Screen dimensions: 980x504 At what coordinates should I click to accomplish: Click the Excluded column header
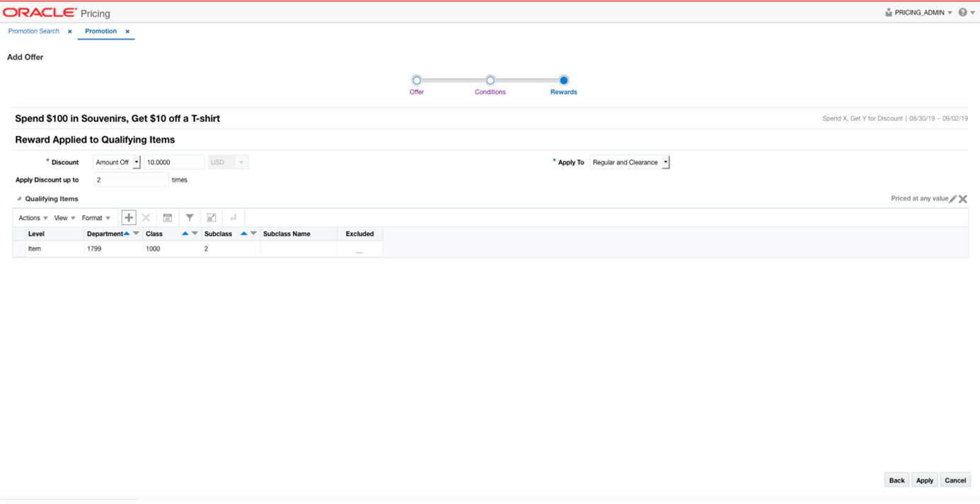click(x=359, y=234)
